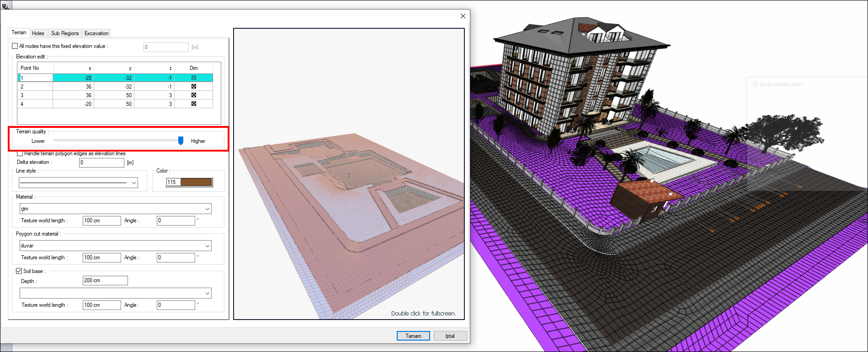
Task: Select the Excavation tab
Action: 96,33
